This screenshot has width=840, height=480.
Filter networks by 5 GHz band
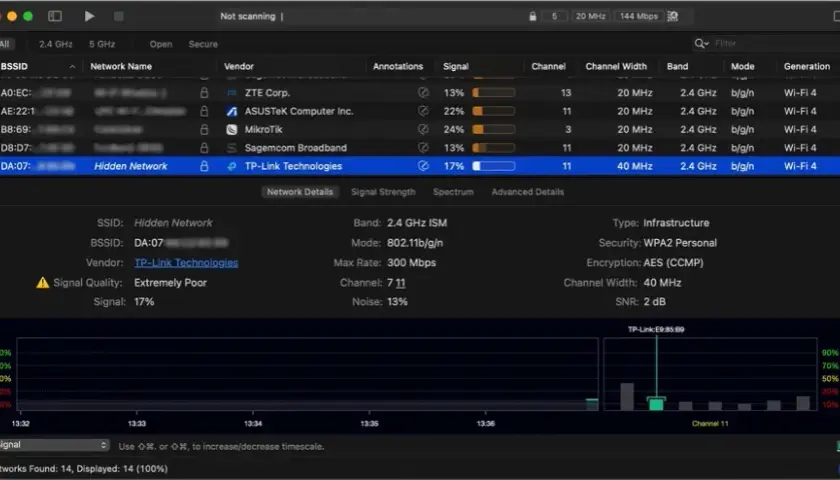click(x=102, y=44)
